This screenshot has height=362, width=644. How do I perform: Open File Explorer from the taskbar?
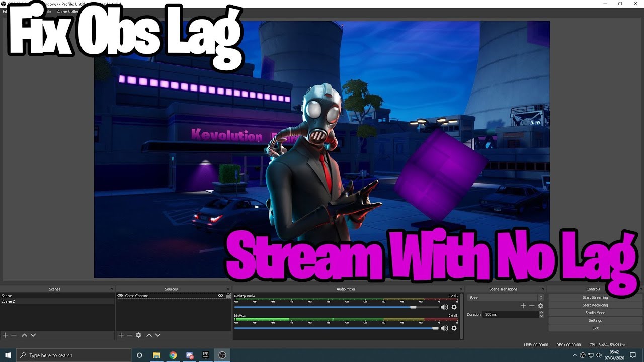click(156, 355)
